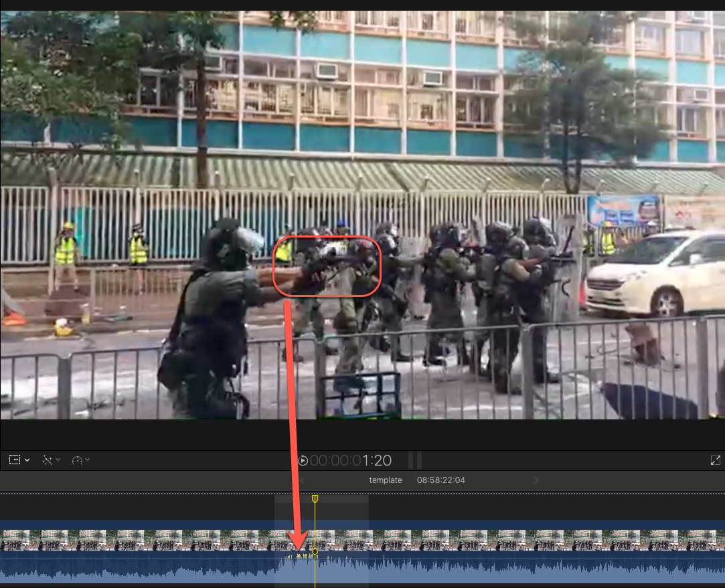Expand the Enhancements magic wand dropdown chevron

coord(58,460)
